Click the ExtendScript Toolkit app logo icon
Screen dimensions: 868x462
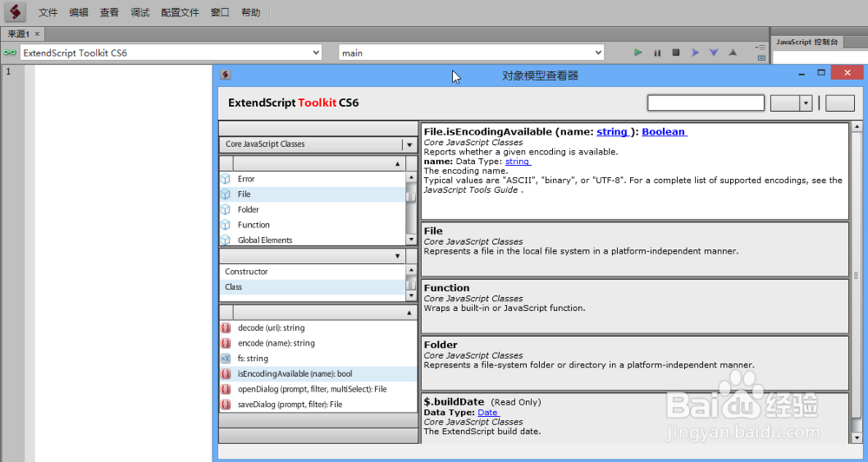[x=16, y=11]
